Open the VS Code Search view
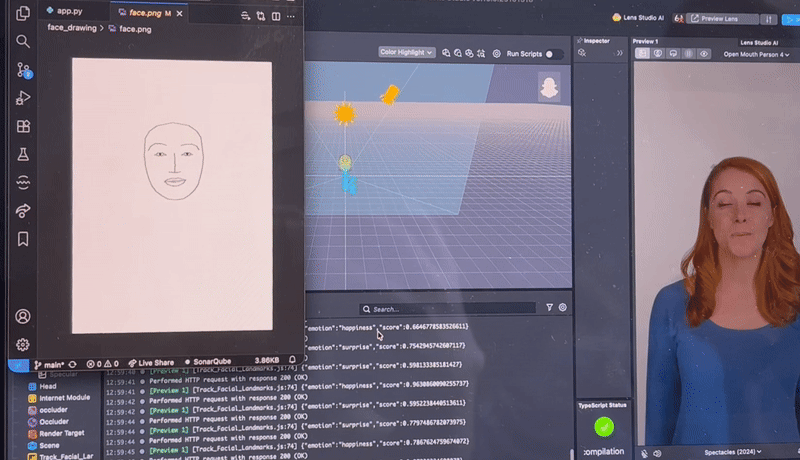Screen dimensions: 800x460 click(23, 41)
